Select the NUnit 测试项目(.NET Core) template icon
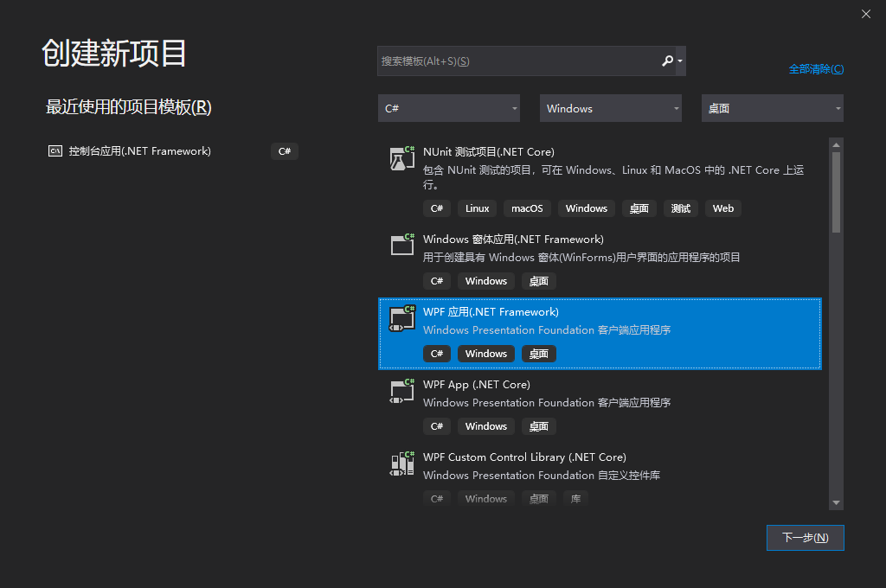The height and width of the screenshot is (588, 886). click(x=401, y=159)
